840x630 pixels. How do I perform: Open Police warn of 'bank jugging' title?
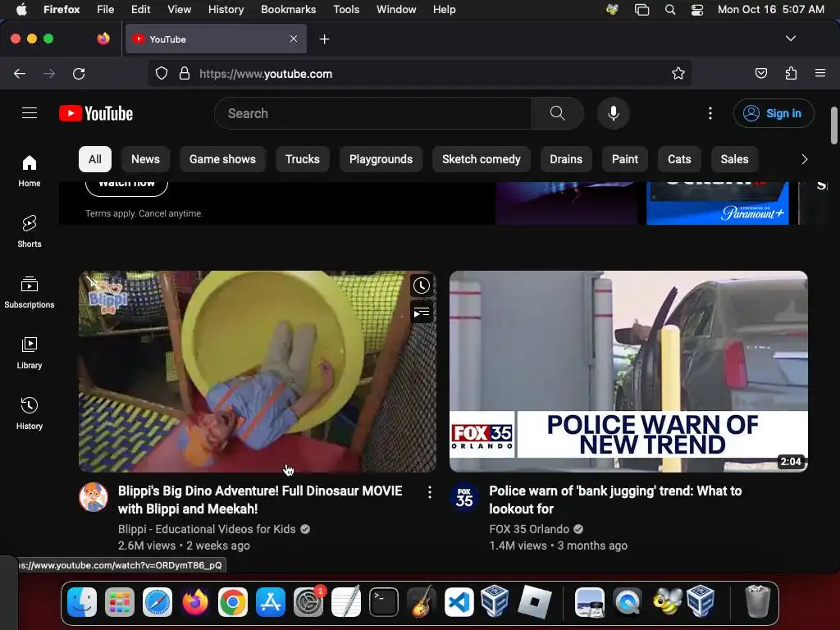(615, 500)
